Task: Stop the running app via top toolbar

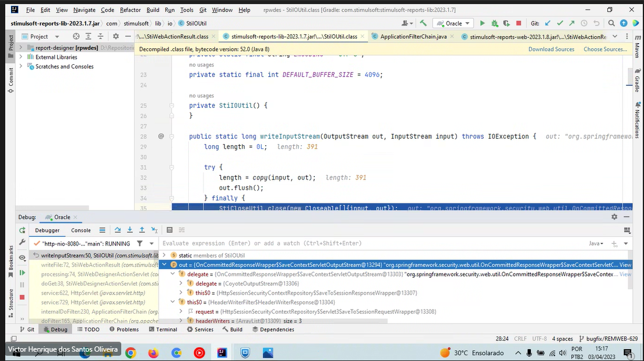Action: 519,23
